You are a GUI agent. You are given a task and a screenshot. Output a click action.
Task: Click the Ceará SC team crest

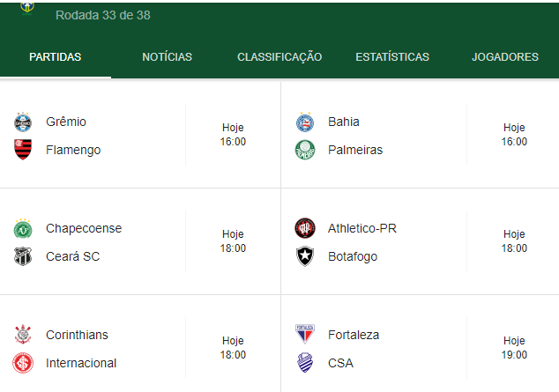(23, 256)
